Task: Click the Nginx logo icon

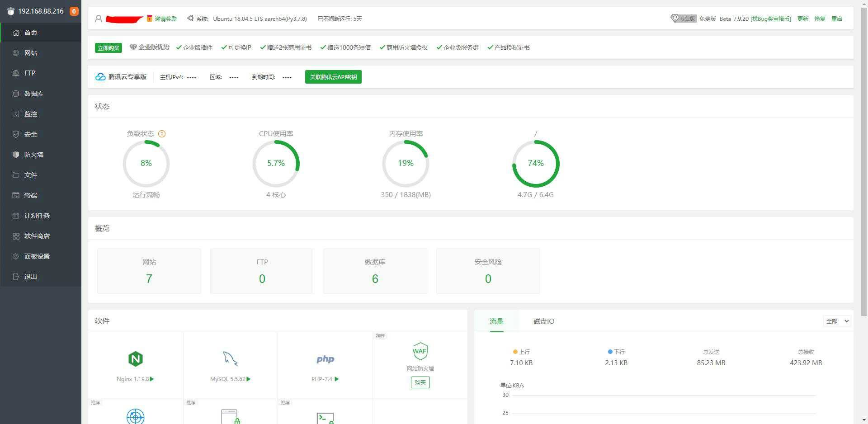Action: (136, 359)
